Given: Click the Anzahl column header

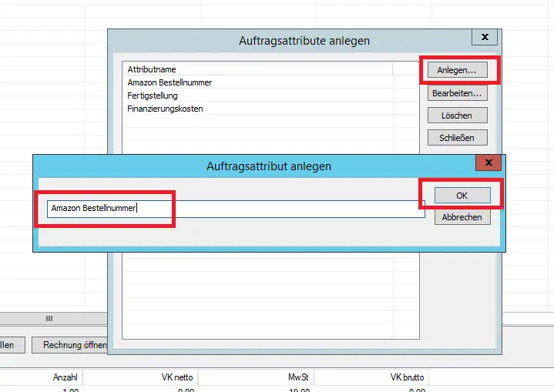Looking at the screenshot, I should tap(65, 377).
